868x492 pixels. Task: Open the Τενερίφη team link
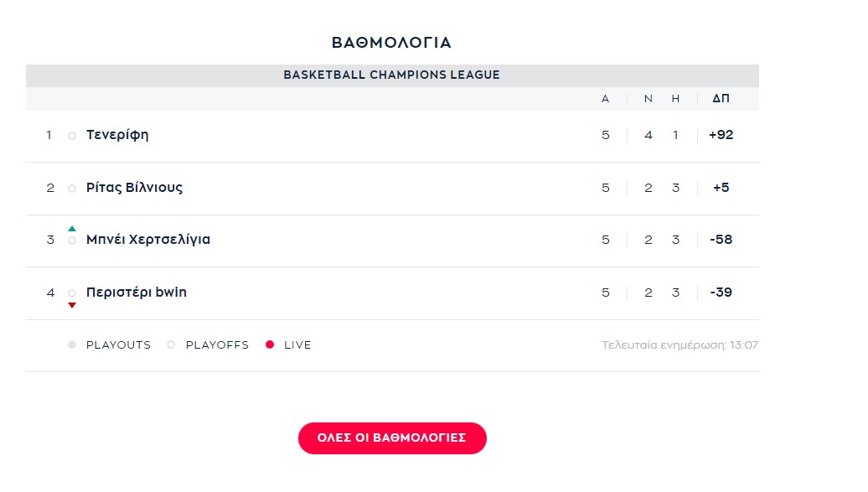[x=117, y=135]
